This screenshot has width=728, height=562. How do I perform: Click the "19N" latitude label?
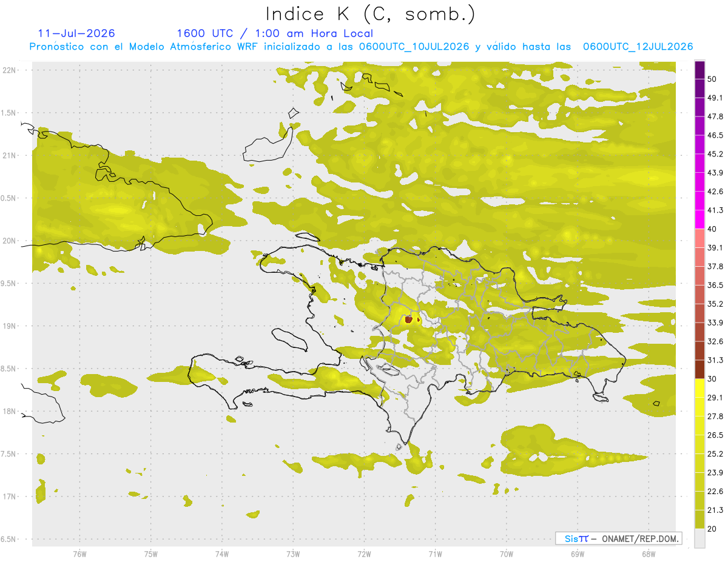(10, 326)
